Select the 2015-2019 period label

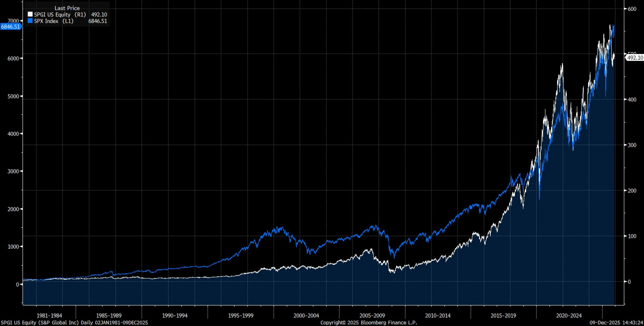pyautogui.click(x=503, y=315)
